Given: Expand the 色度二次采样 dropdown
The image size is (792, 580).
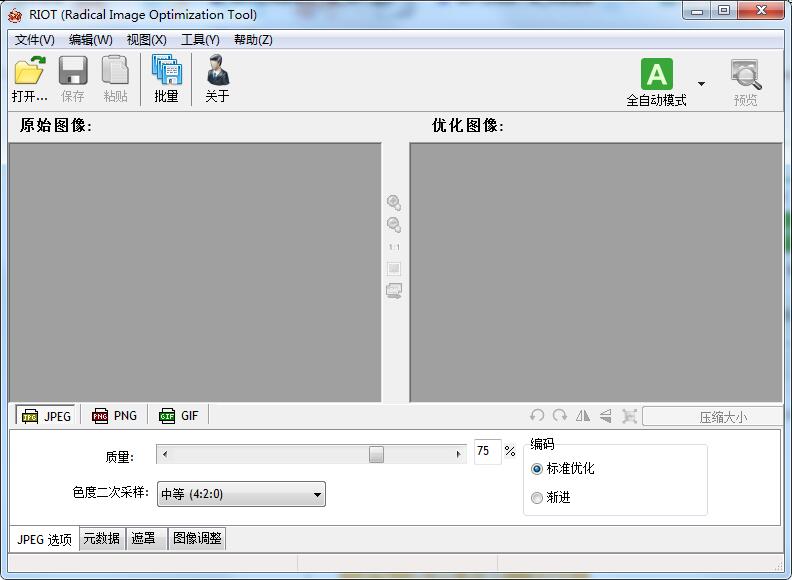Looking at the screenshot, I should point(317,494).
